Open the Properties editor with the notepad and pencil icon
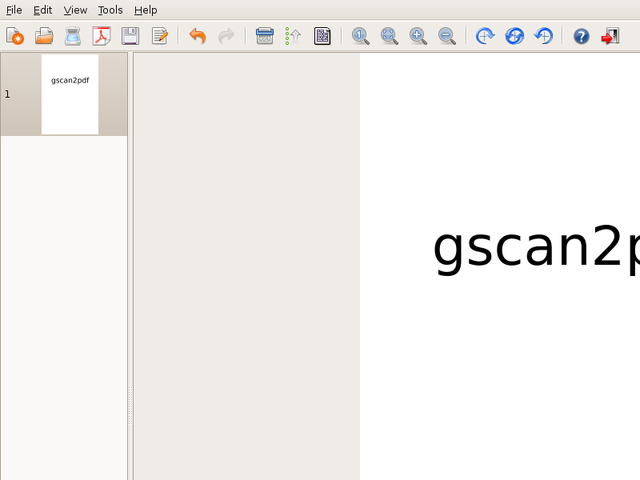 click(x=160, y=36)
